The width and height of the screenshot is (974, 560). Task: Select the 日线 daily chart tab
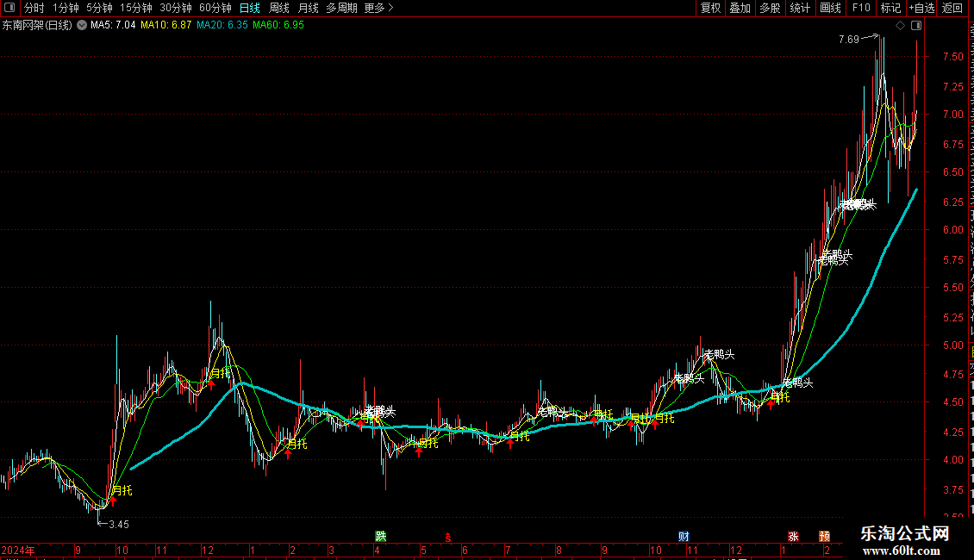point(250,8)
